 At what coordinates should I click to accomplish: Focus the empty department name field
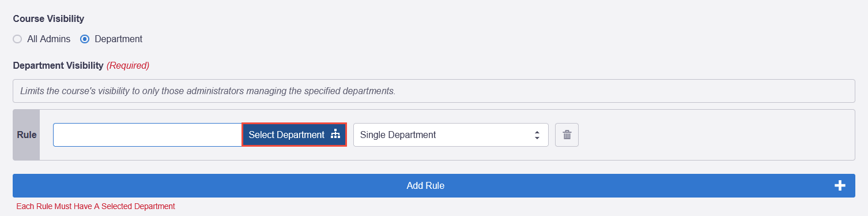click(x=148, y=135)
